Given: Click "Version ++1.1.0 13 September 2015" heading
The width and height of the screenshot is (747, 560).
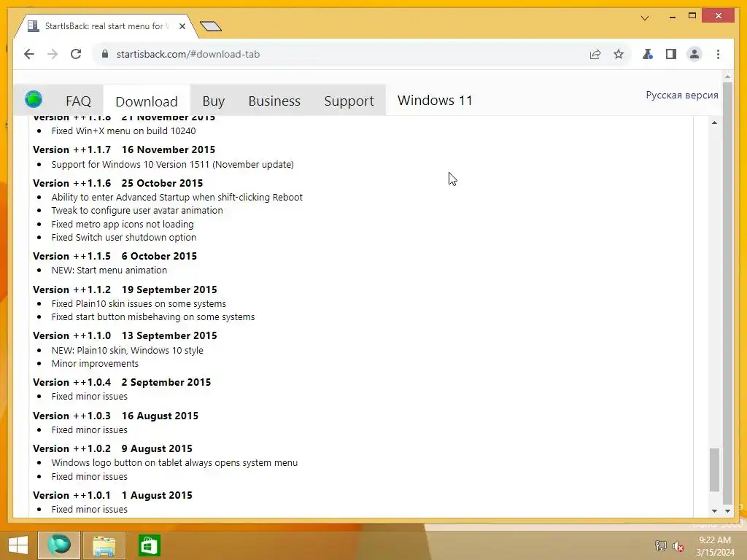Looking at the screenshot, I should point(125,335).
